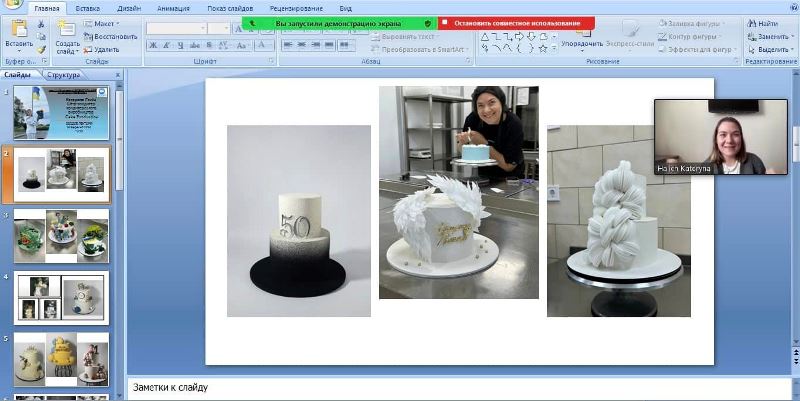Image resolution: width=800 pixels, height=401 pixels.
Task: Open the Макет layout dropdown
Action: point(101,24)
